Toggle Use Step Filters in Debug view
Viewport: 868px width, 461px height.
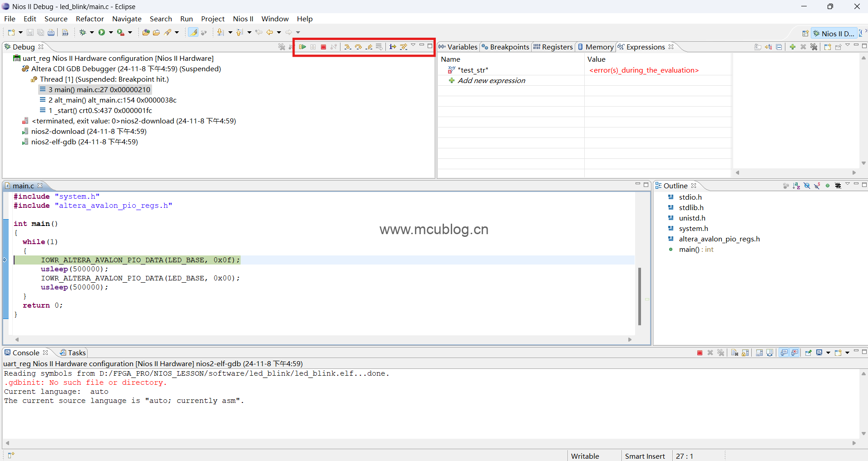tap(404, 47)
